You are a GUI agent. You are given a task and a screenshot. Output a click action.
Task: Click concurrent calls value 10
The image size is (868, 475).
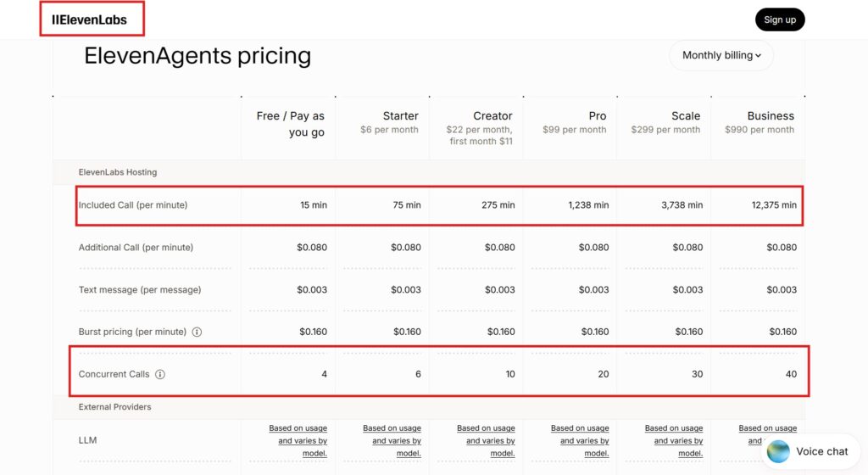(x=510, y=374)
